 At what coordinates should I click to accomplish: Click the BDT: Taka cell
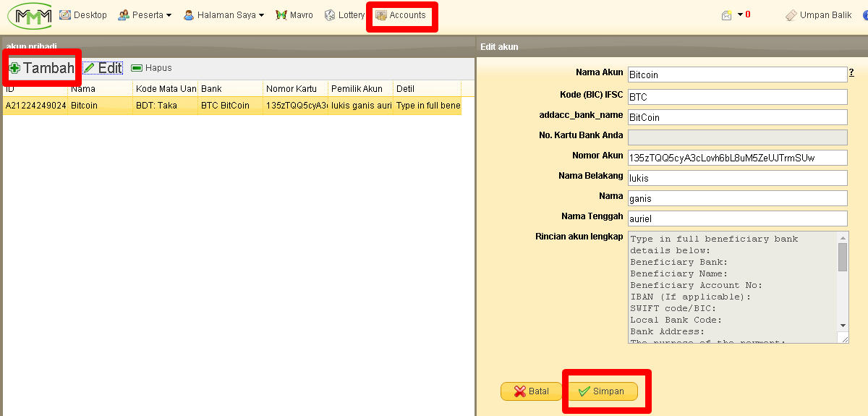(x=166, y=106)
